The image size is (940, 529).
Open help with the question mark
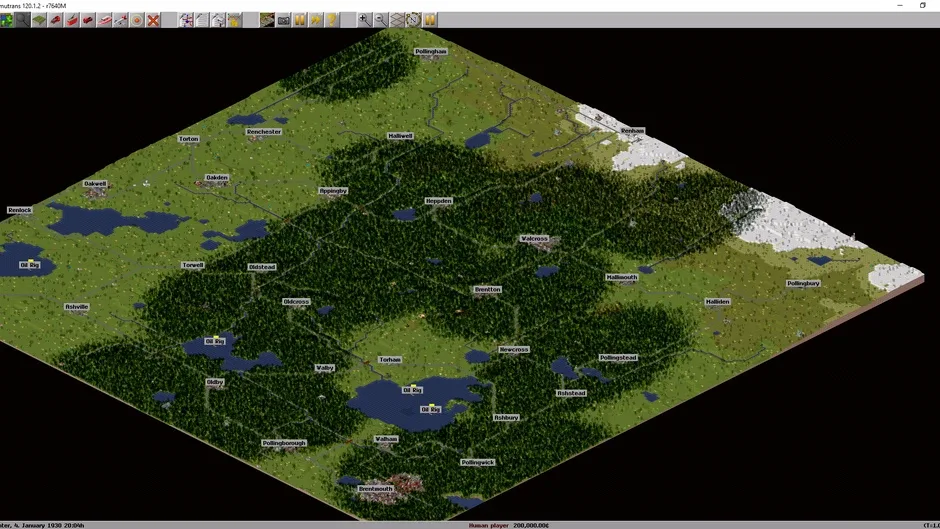(332, 20)
